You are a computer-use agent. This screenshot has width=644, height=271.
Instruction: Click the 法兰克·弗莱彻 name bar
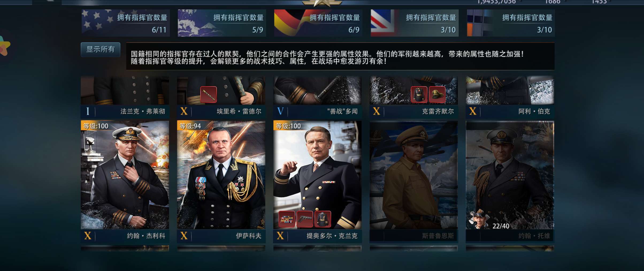pyautogui.click(x=125, y=111)
